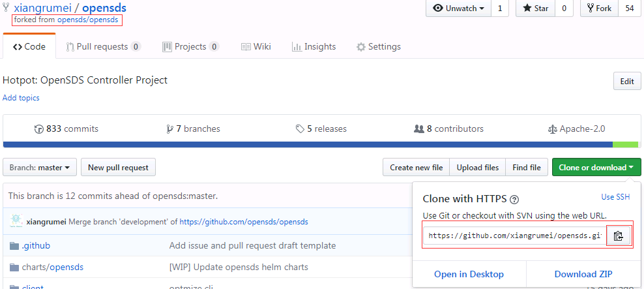The height and width of the screenshot is (289, 644).
Task: Click xiangrumei author name in commit row
Action: point(46,222)
